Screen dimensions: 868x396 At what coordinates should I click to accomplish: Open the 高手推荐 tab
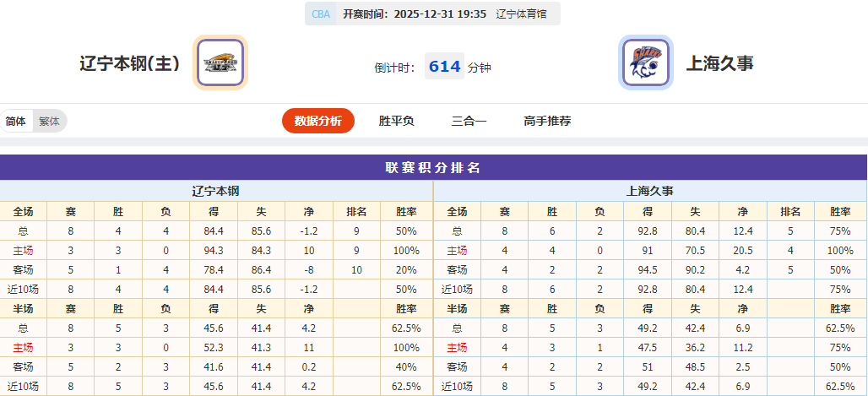pos(547,121)
